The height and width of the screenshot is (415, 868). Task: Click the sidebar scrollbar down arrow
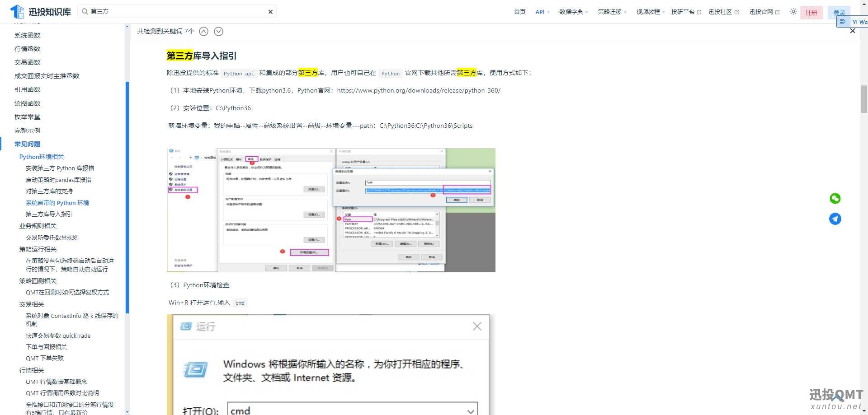coord(127,412)
